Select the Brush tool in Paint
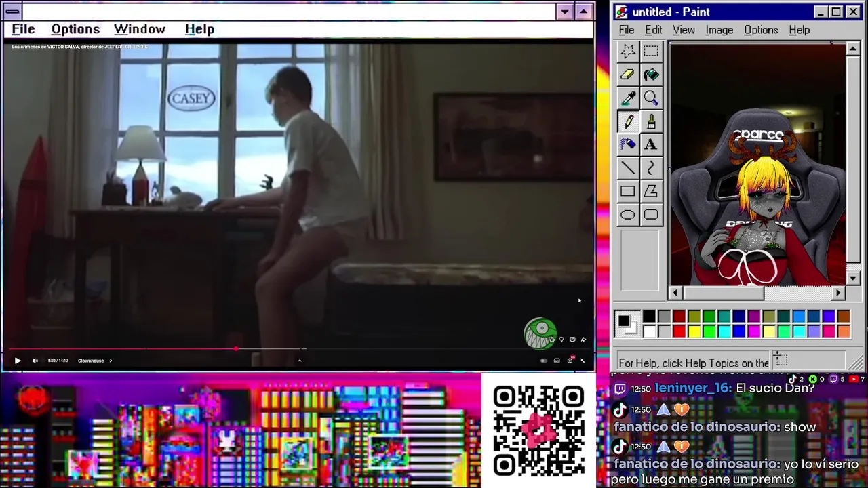This screenshot has width=868, height=488. [651, 121]
